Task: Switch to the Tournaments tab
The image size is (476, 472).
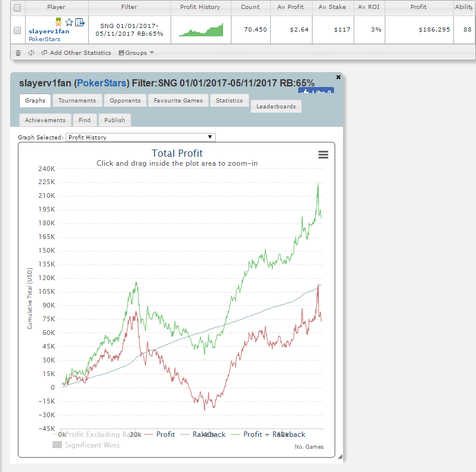Action: point(78,101)
